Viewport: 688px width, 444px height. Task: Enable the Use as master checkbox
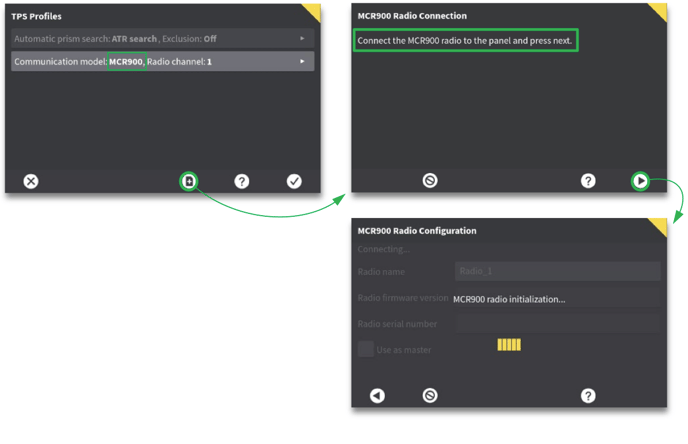point(366,350)
